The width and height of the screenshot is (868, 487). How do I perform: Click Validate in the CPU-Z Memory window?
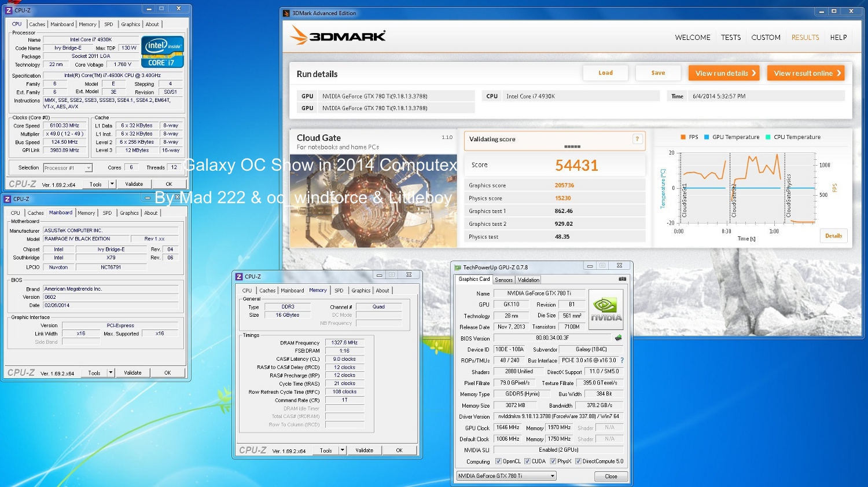click(365, 451)
